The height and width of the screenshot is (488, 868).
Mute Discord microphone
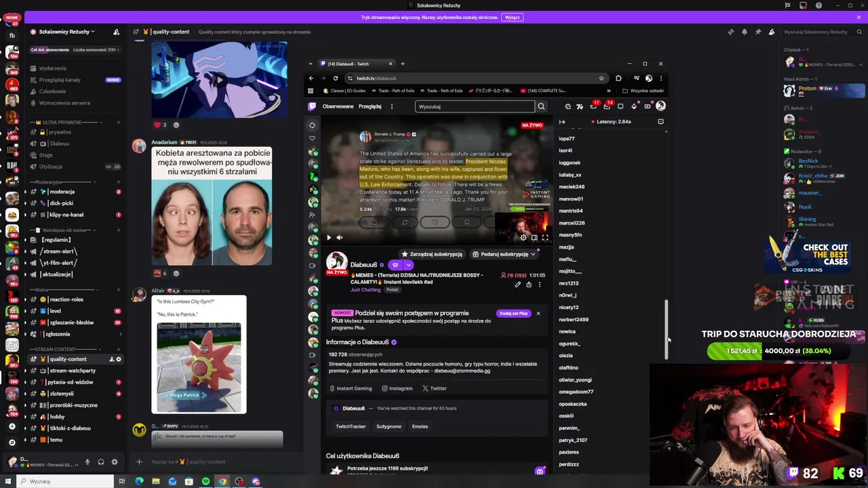[87, 462]
